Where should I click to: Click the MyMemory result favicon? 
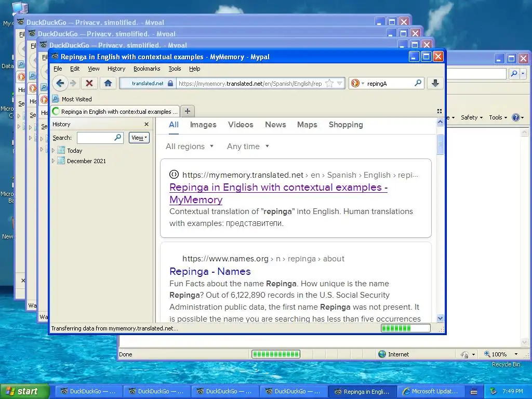pos(174,175)
